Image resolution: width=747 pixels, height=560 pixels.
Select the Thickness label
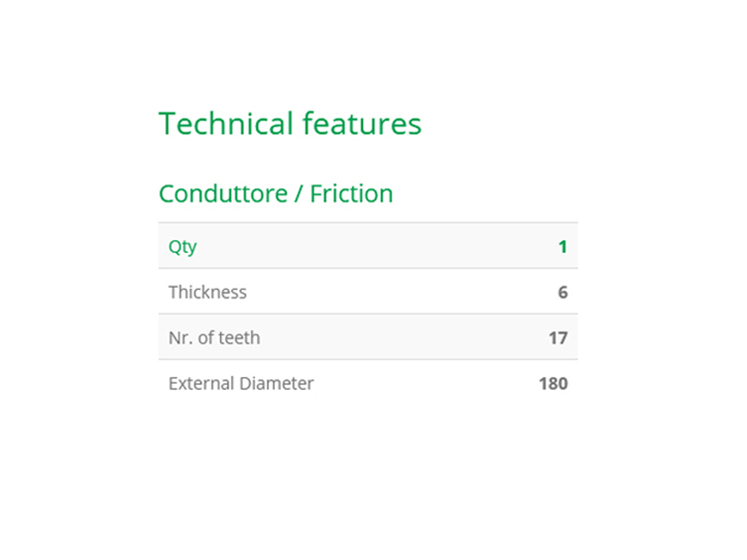(208, 292)
